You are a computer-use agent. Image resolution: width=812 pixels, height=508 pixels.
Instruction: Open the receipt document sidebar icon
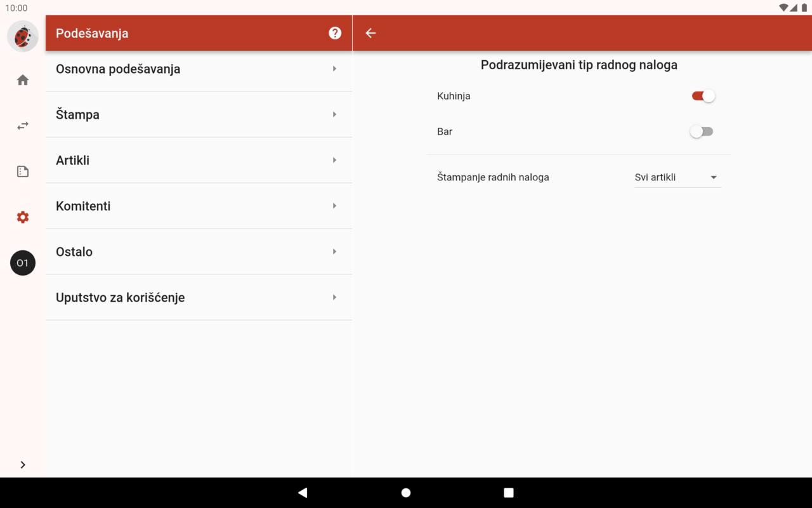pyautogui.click(x=23, y=171)
